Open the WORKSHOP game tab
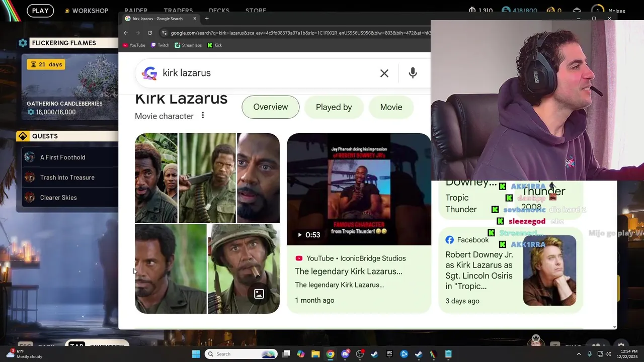The image size is (644, 362). coord(86,11)
